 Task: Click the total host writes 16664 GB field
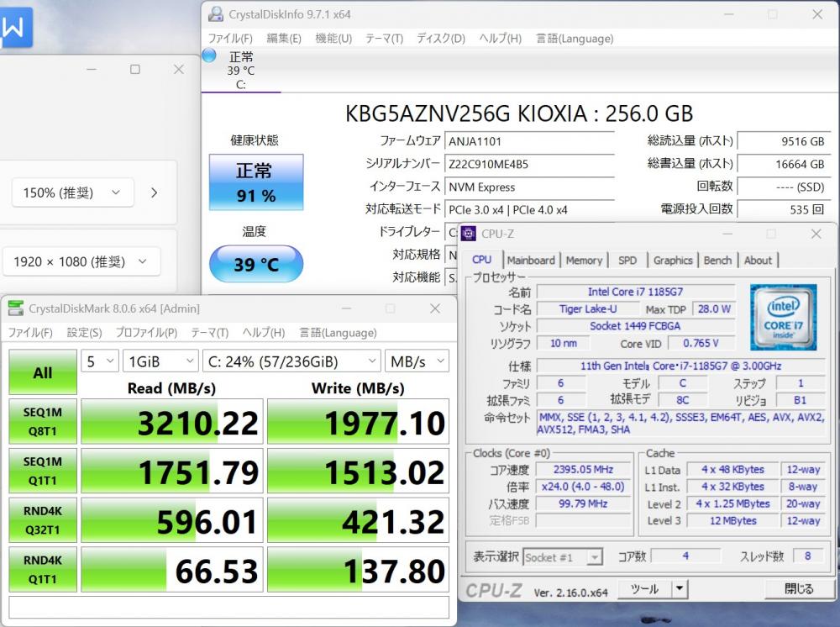pyautogui.click(x=785, y=164)
